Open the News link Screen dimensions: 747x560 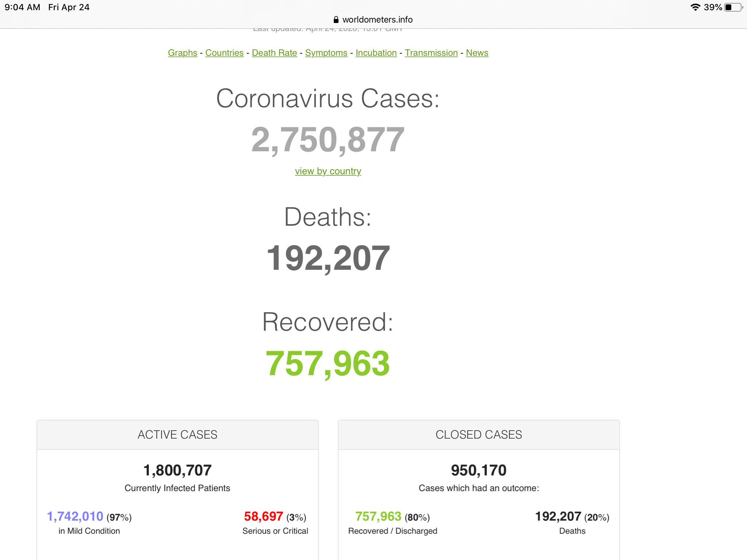pyautogui.click(x=477, y=53)
